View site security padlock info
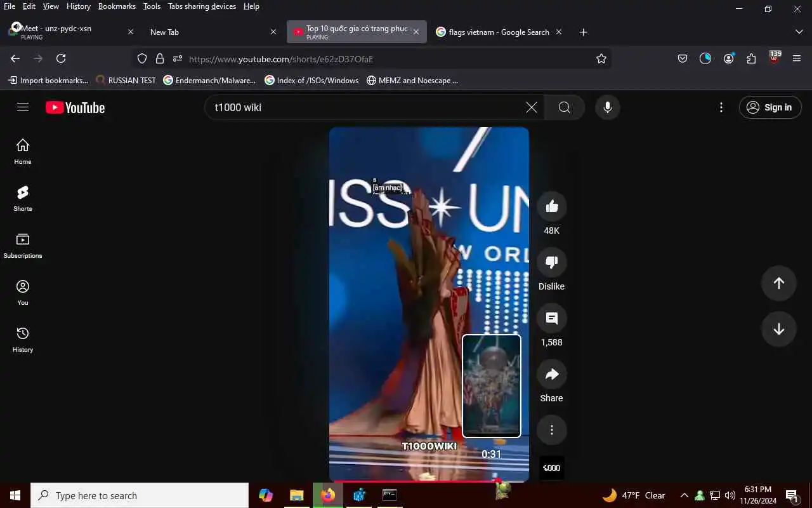Viewport: 812px width, 508px height. coord(160,58)
